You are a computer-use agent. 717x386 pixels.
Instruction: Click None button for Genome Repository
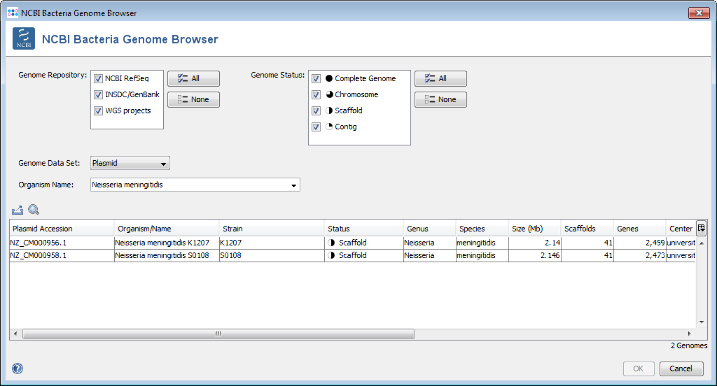(193, 99)
